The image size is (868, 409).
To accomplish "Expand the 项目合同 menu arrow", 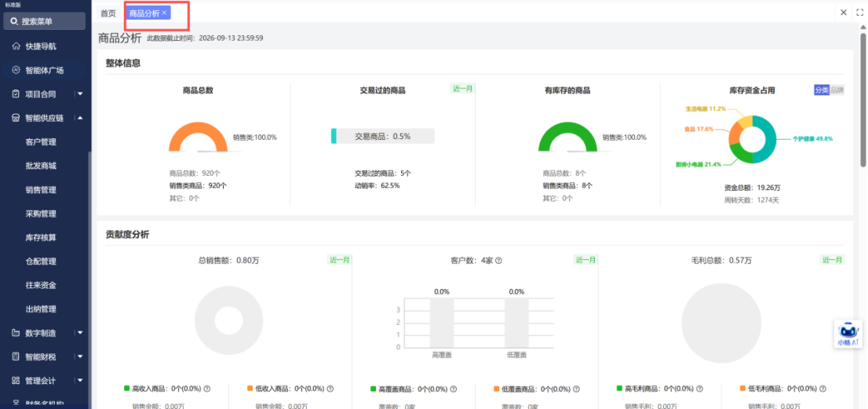I will (80, 94).
